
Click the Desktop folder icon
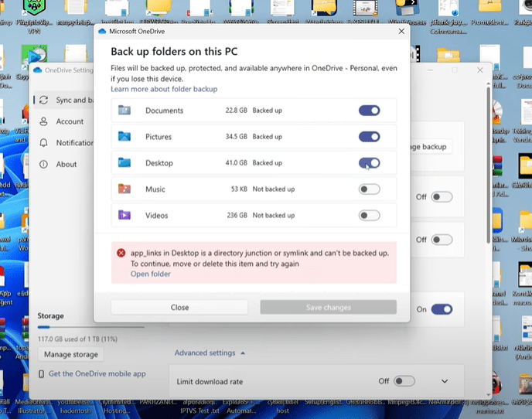click(124, 163)
